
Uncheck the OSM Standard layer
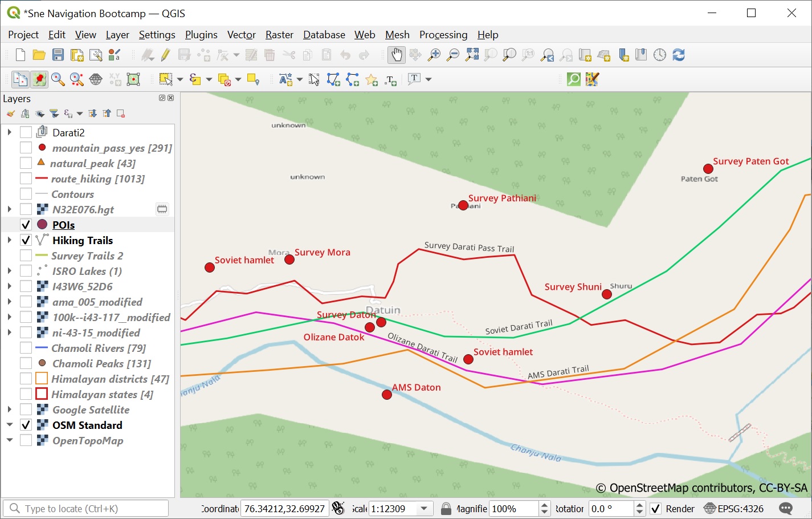click(x=26, y=425)
